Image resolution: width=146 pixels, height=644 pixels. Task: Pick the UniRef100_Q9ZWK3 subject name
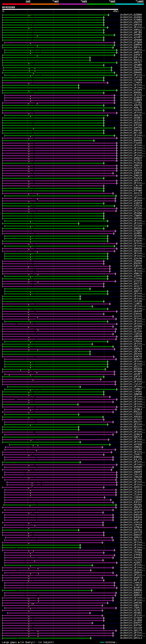(131, 118)
